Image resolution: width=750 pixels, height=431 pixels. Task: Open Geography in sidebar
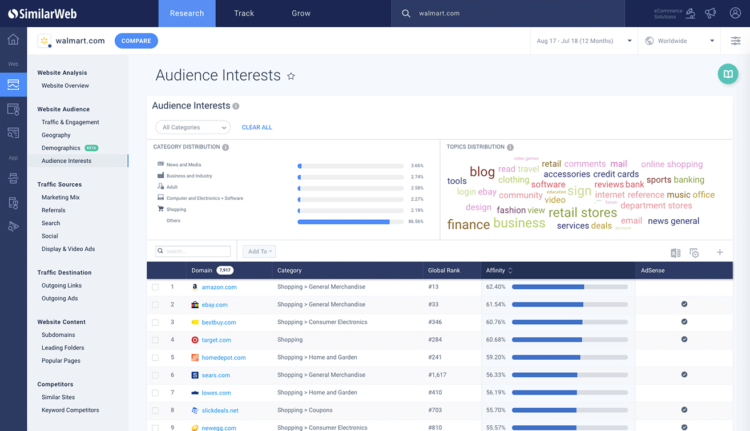click(x=56, y=135)
